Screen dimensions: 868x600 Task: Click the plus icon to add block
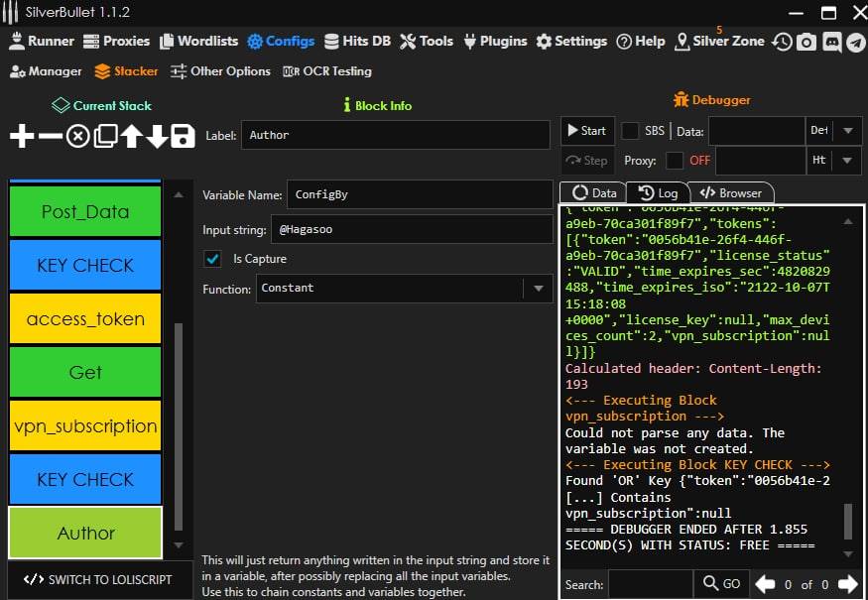(21, 136)
